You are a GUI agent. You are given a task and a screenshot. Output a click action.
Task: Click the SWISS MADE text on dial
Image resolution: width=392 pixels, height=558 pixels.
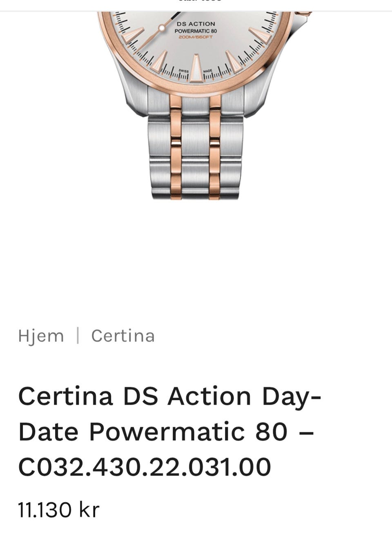pyautogui.click(x=196, y=71)
